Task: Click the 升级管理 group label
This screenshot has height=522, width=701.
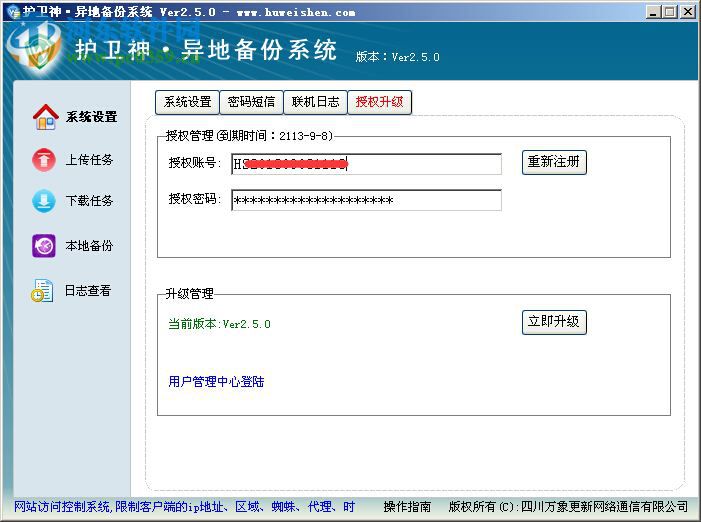Action: click(190, 294)
